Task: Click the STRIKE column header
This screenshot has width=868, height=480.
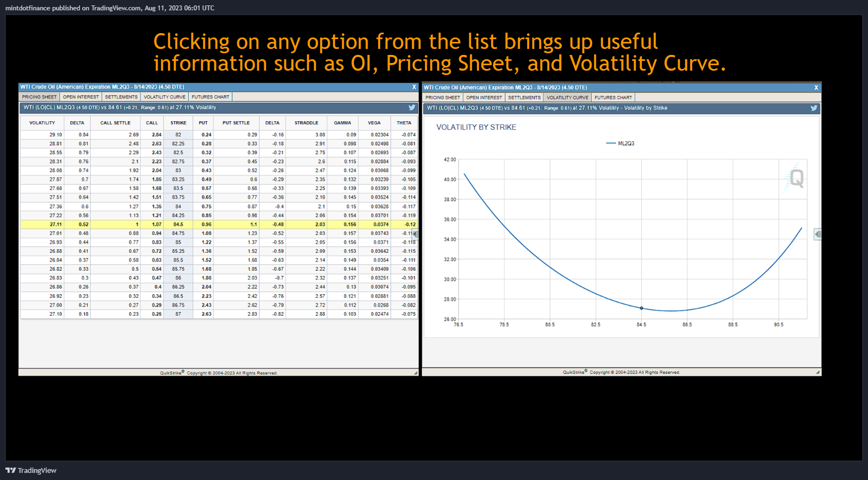Action: click(178, 123)
